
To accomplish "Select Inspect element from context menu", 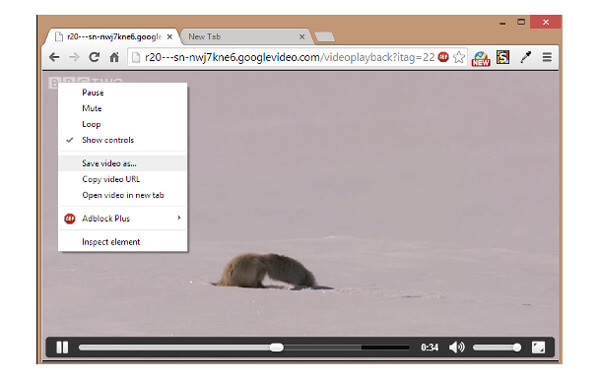I will coord(123,242).
